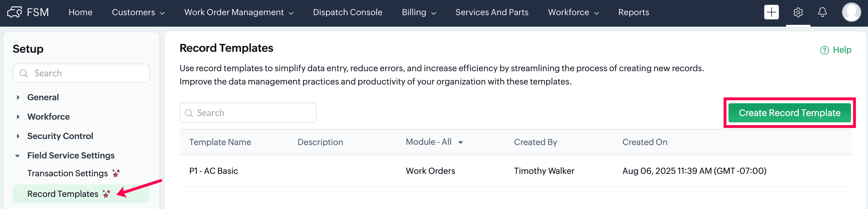868x209 pixels.
Task: Expand the General section in Setup
Action: [18, 97]
